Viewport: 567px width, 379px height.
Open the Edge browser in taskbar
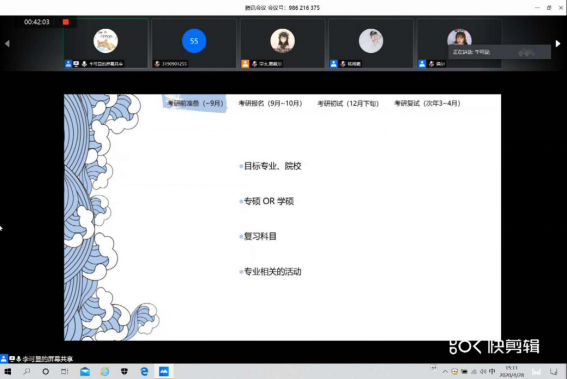(x=144, y=371)
